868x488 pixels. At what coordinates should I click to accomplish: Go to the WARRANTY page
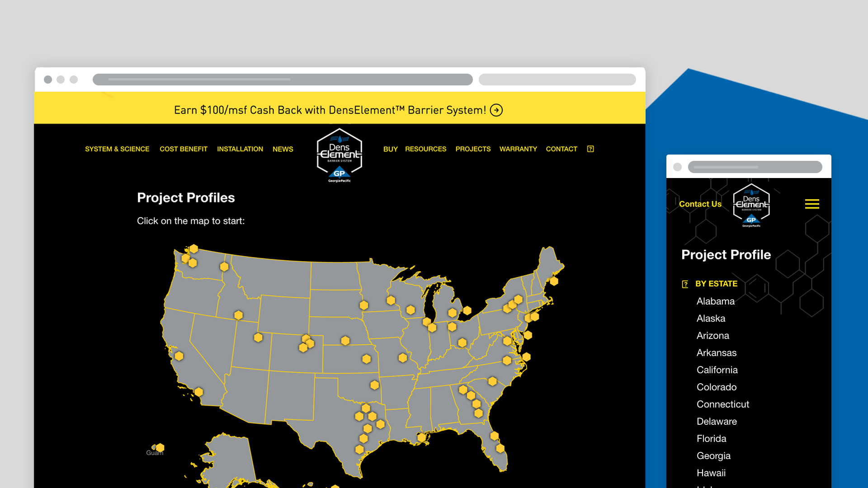coord(518,149)
